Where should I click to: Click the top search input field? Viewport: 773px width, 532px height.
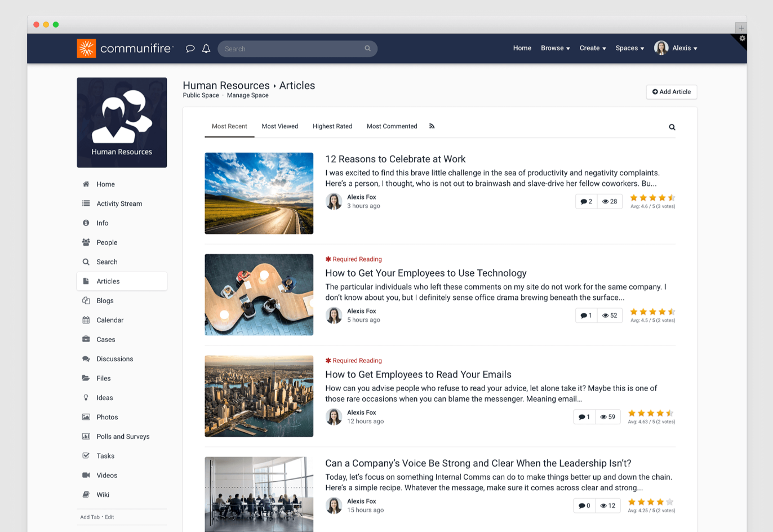(x=297, y=48)
